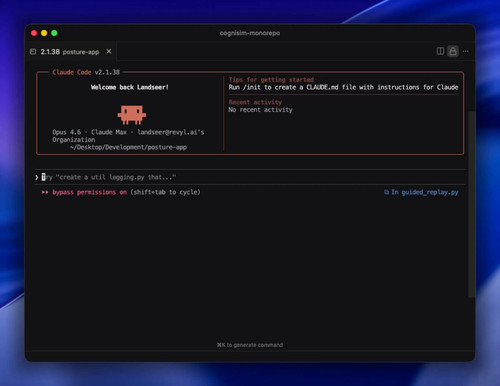The height and width of the screenshot is (386, 500).
Task: Click the double-arrow icon before bypass permissions
Action: 45,192
